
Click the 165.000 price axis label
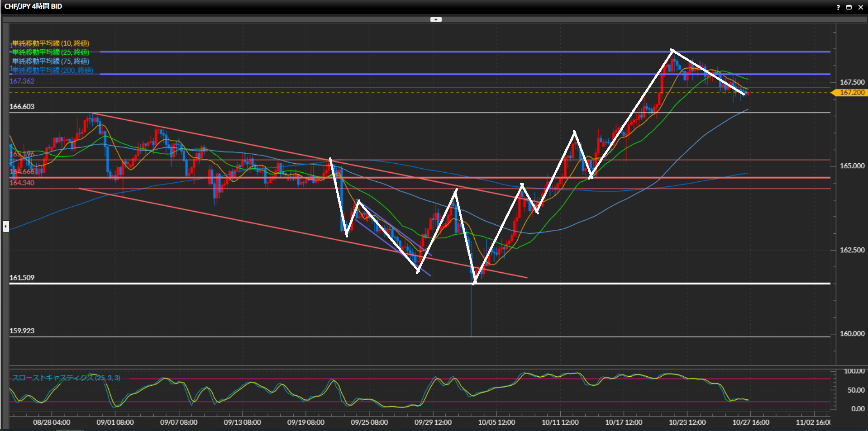tap(852, 166)
